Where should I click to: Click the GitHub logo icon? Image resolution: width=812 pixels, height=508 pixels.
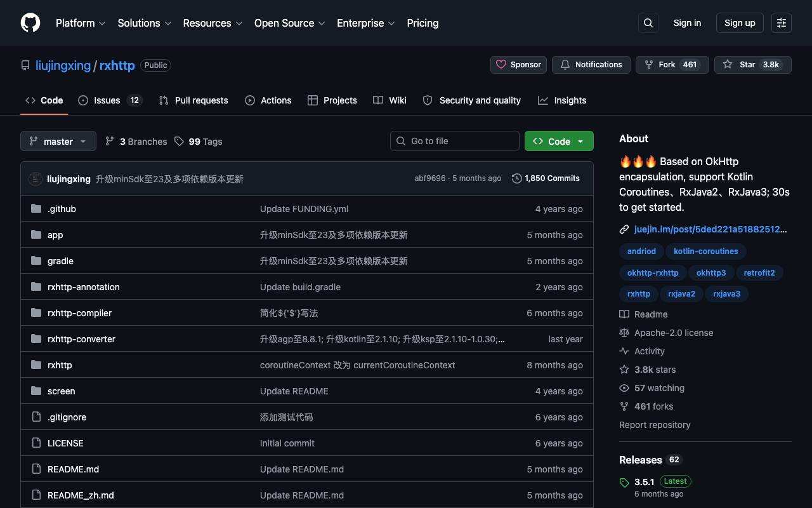pyautogui.click(x=30, y=23)
